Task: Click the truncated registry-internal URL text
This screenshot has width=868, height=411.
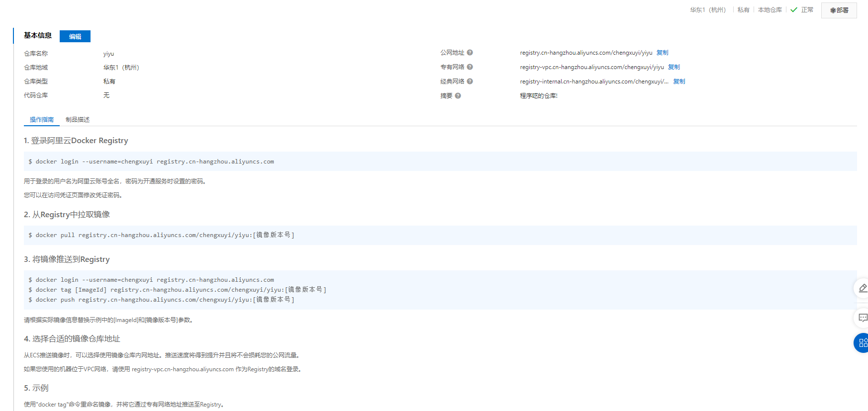Action: click(594, 82)
